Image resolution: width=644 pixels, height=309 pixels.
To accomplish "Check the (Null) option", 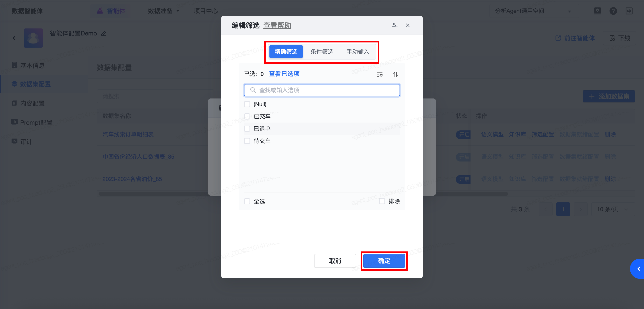I will 247,104.
